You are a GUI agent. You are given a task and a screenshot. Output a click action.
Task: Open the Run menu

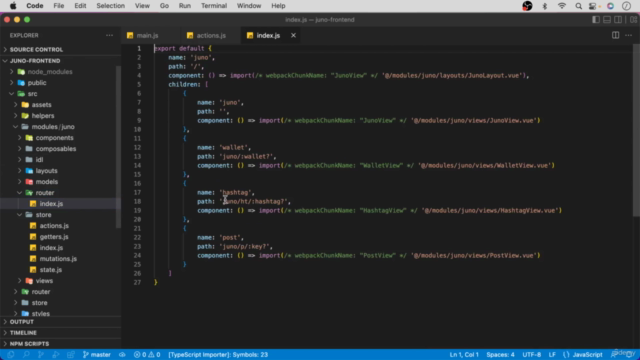click(184, 6)
